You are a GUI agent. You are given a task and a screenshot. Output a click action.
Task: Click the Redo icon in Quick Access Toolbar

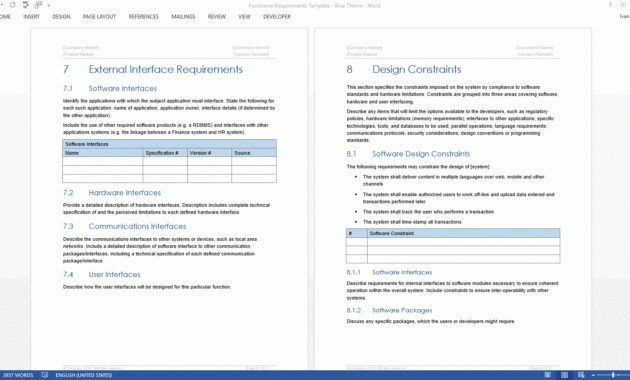(x=12, y=5)
